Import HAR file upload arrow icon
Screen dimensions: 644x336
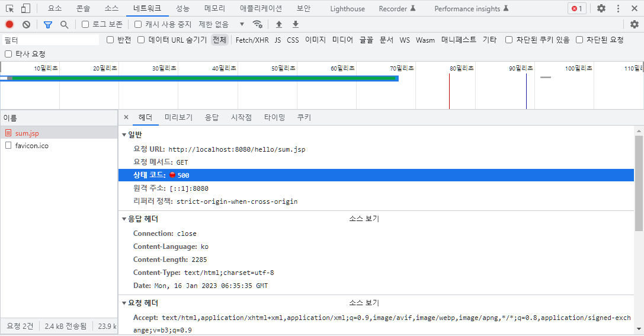(279, 24)
